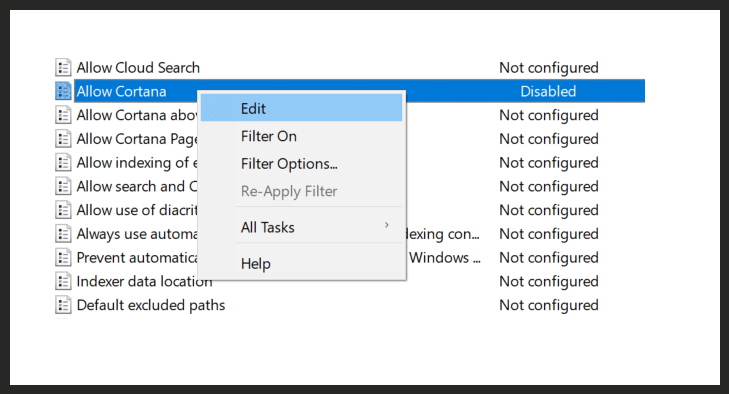Select Allow Cortana above lock screen row

137,115
